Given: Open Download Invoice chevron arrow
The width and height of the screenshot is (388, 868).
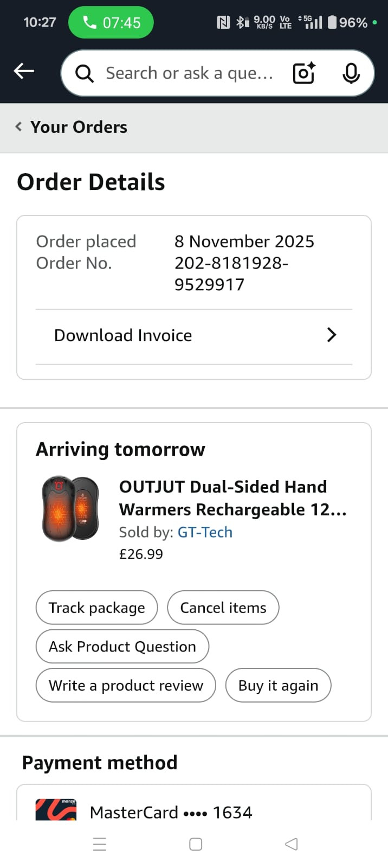Looking at the screenshot, I should click(x=332, y=335).
